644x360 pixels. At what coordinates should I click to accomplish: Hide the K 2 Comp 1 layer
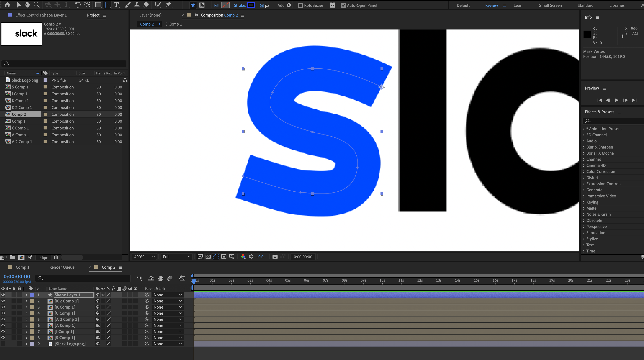pos(3,301)
